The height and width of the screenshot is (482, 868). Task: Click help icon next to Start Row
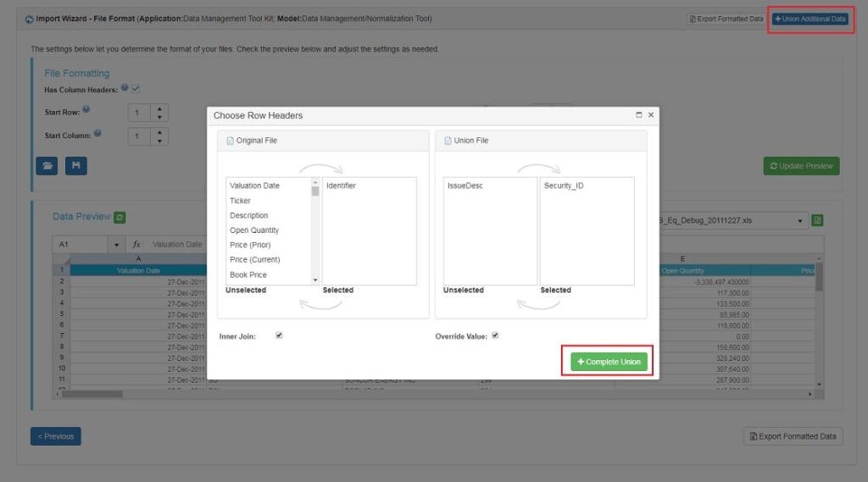[86, 109]
